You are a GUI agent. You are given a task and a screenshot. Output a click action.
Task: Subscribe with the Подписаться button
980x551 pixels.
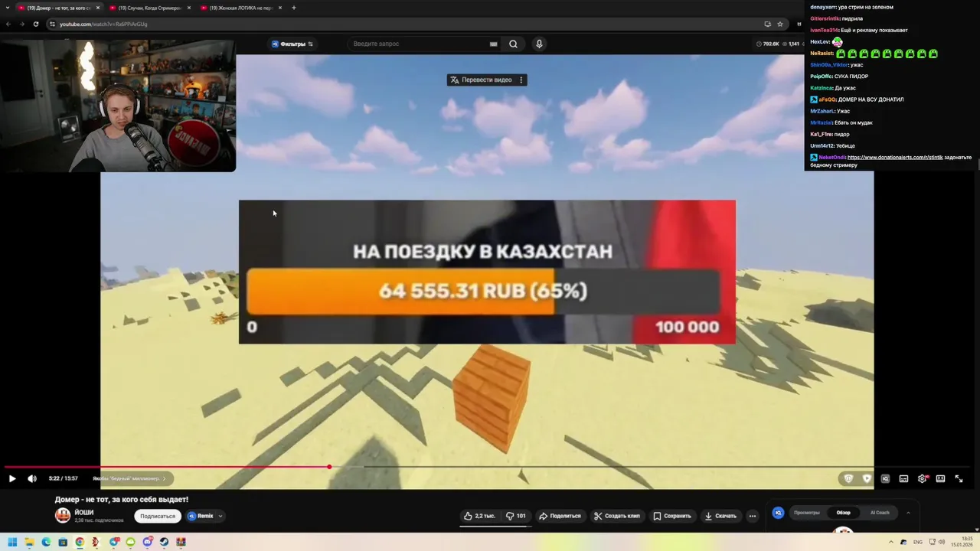158,516
